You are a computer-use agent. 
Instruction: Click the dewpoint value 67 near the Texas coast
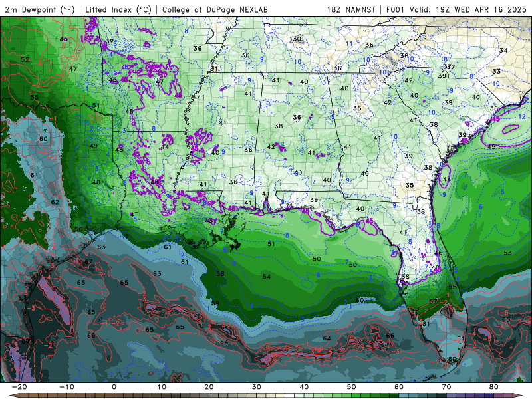point(88,261)
